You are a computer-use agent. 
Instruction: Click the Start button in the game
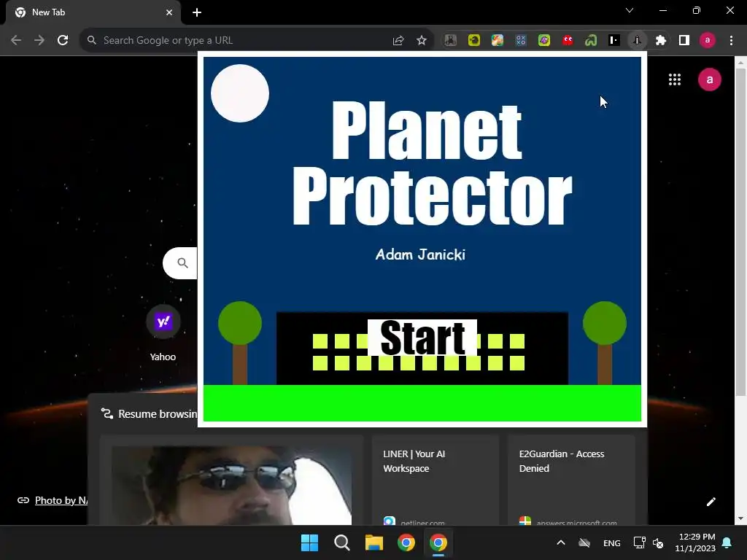point(422,338)
